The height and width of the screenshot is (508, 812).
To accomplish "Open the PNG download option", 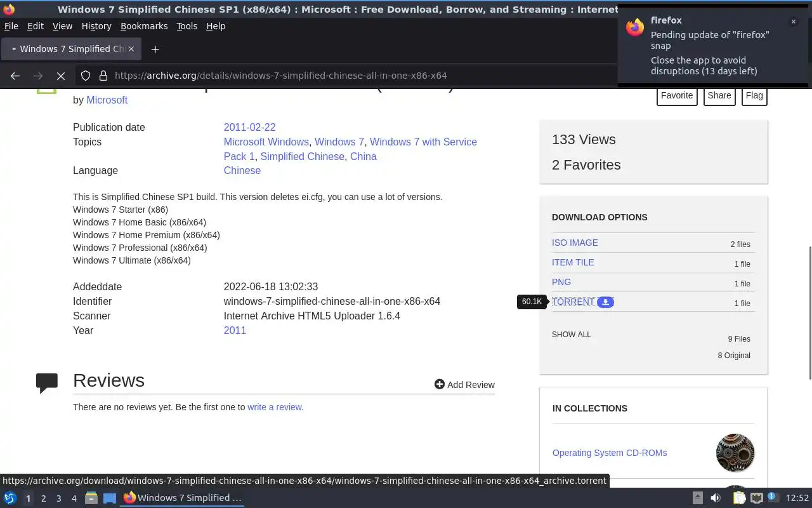I will pyautogui.click(x=561, y=282).
